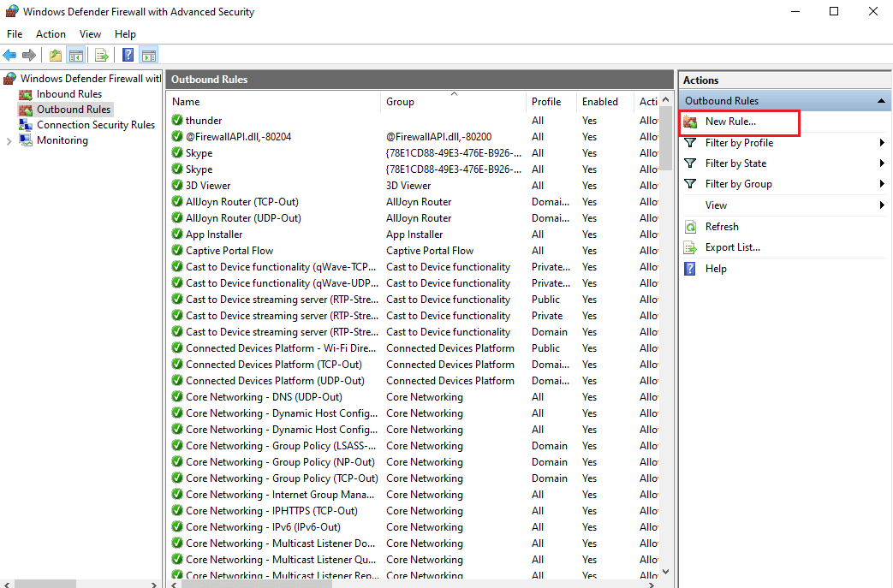This screenshot has height=588, width=893.
Task: Click rules list vertical scrollbar up arrow
Action: (666, 100)
